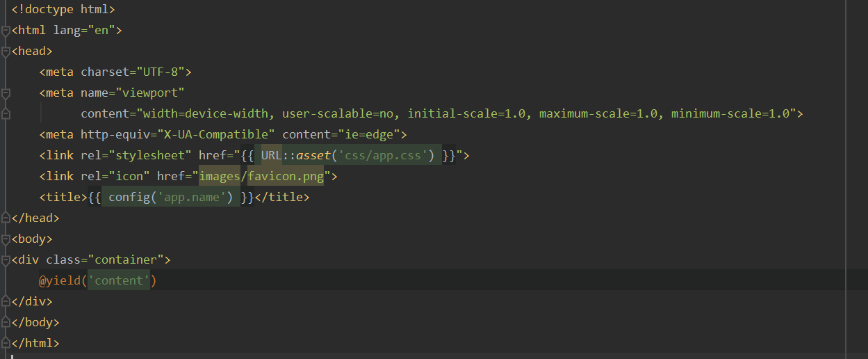Image resolution: width=868 pixels, height=359 pixels.
Task: Click the fold-end marker on the content= line
Action: [x=6, y=114]
